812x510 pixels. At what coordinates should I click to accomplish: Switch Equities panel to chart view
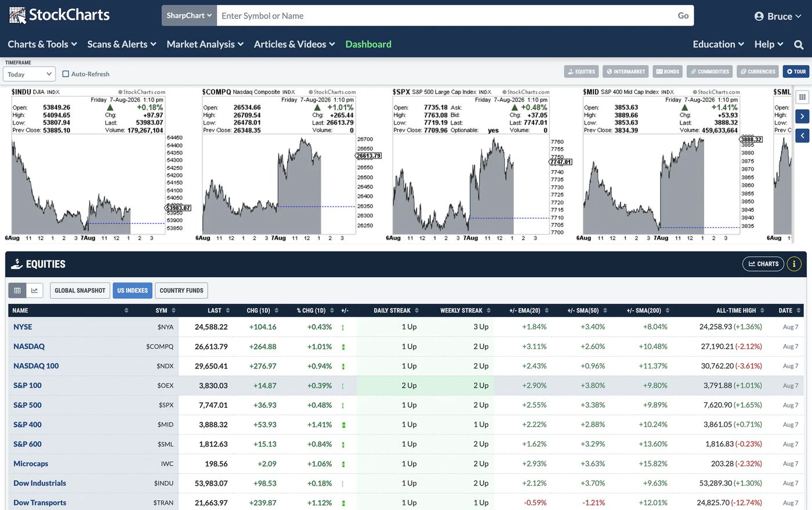[34, 291]
